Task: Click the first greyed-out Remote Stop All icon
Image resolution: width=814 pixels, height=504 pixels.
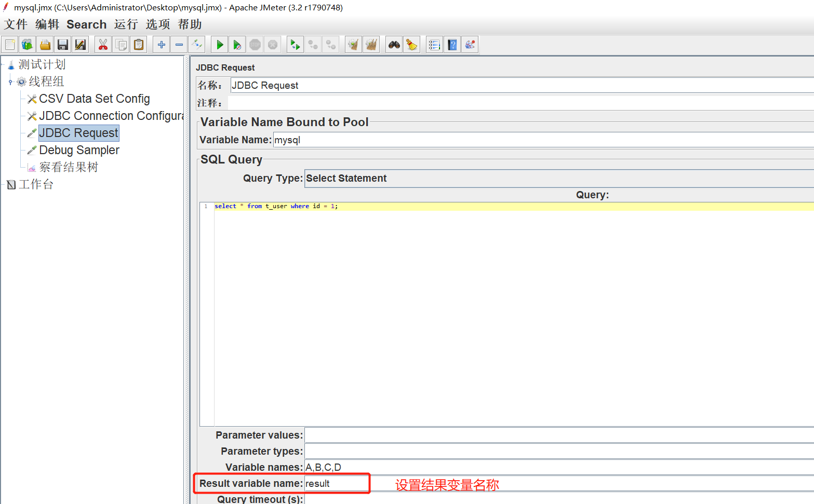Action: pos(313,45)
